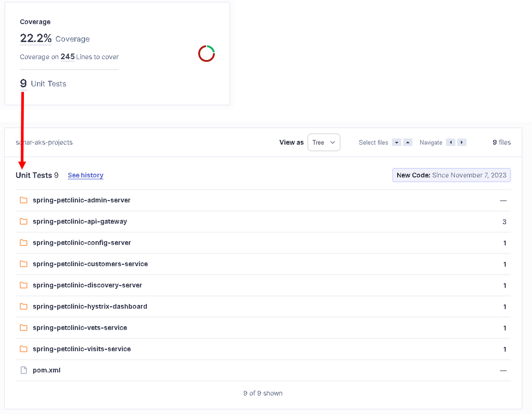Click the New Code since November 7 badge
The image size is (532, 414).
(x=451, y=175)
